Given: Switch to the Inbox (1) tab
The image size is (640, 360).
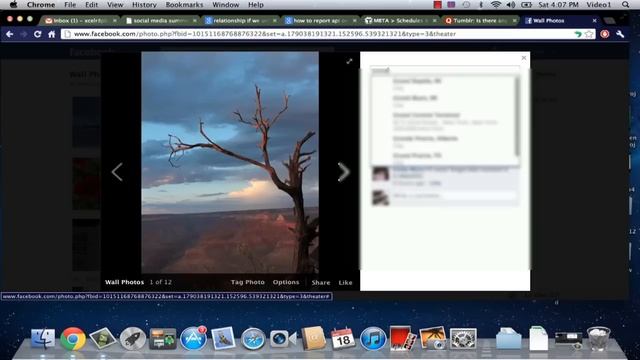Looking at the screenshot, I should (80, 20).
